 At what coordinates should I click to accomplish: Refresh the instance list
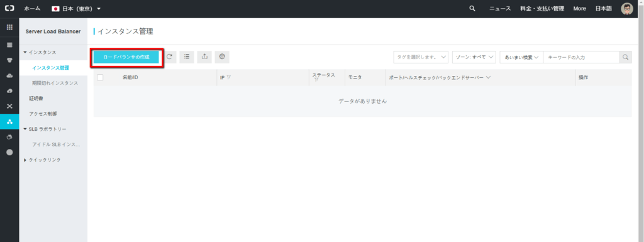tap(169, 57)
